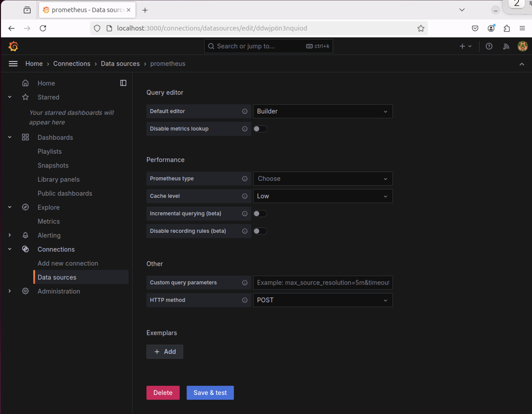Viewport: 532px width, 414px height.
Task: Click the Custom query parameters field
Action: [x=323, y=282]
